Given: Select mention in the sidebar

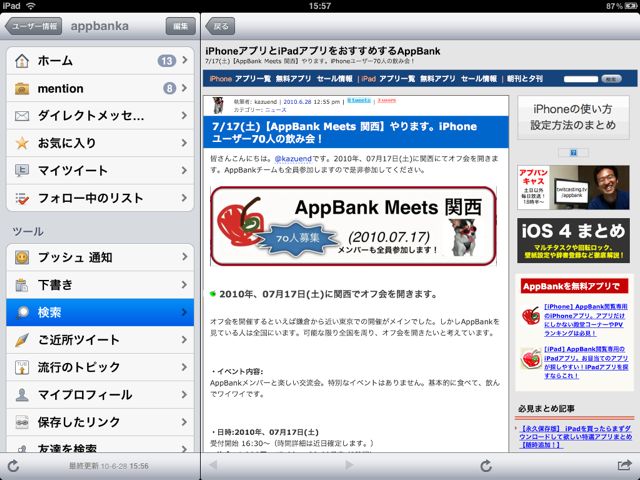Looking at the screenshot, I should pyautogui.click(x=100, y=88).
